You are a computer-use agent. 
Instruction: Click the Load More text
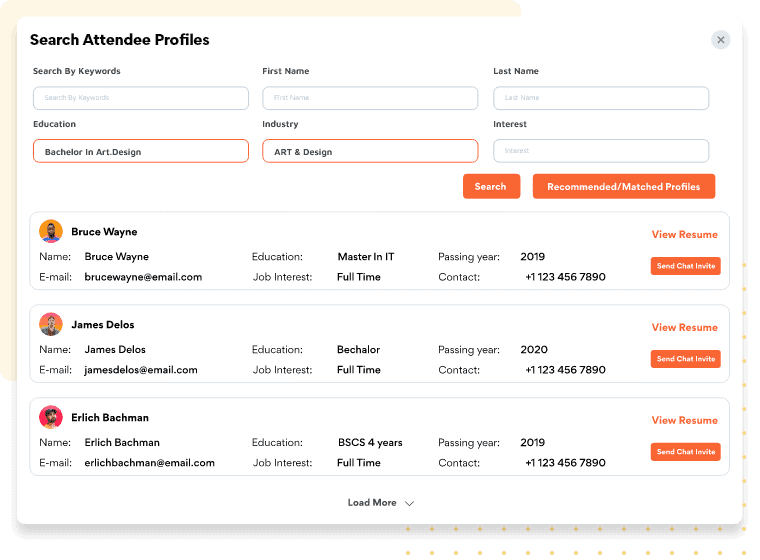click(372, 503)
